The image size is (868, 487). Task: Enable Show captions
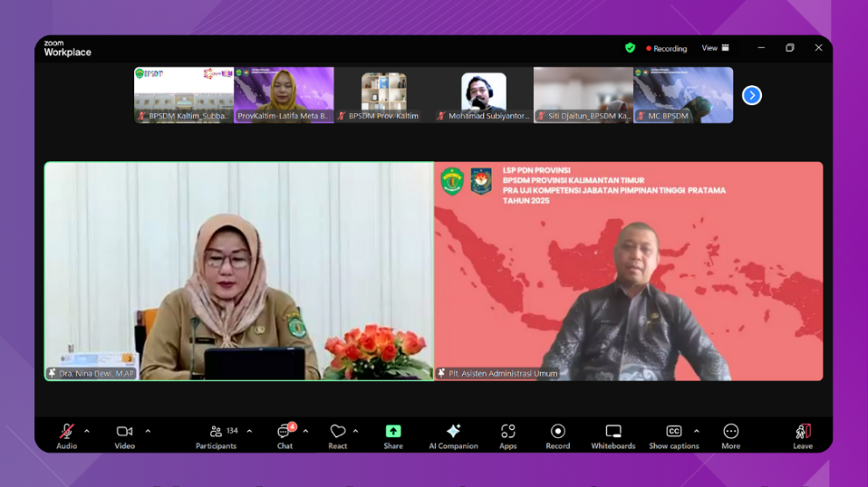pos(673,436)
